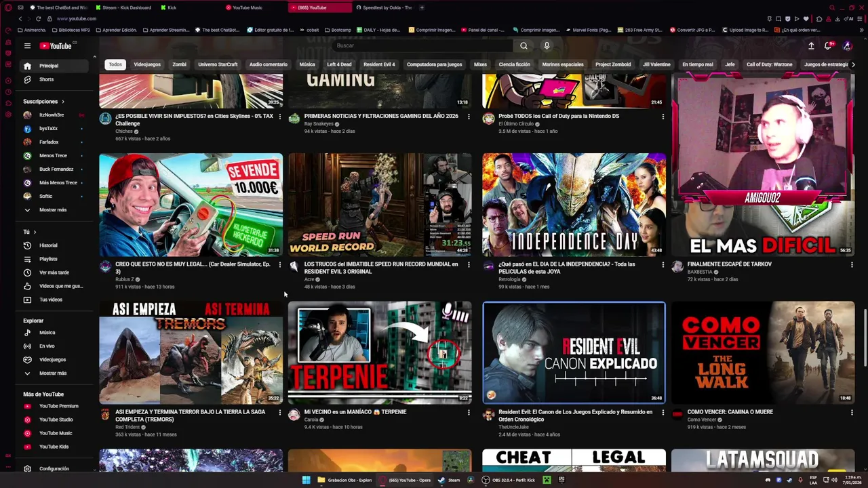Open Principal home in sidebar

point(54,66)
